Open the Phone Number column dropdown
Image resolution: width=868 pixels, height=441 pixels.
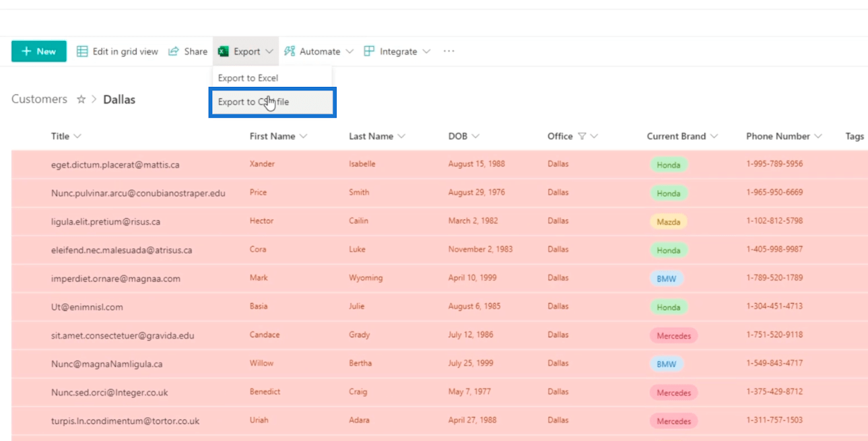[818, 136]
